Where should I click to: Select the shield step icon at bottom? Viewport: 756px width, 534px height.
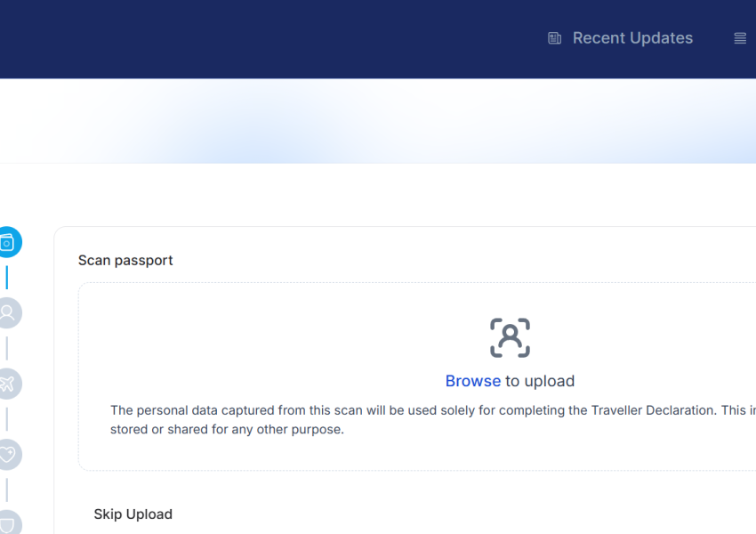pos(8,522)
